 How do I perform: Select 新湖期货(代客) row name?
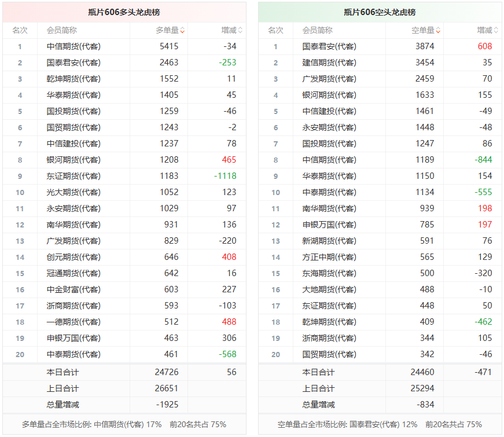(x=329, y=241)
